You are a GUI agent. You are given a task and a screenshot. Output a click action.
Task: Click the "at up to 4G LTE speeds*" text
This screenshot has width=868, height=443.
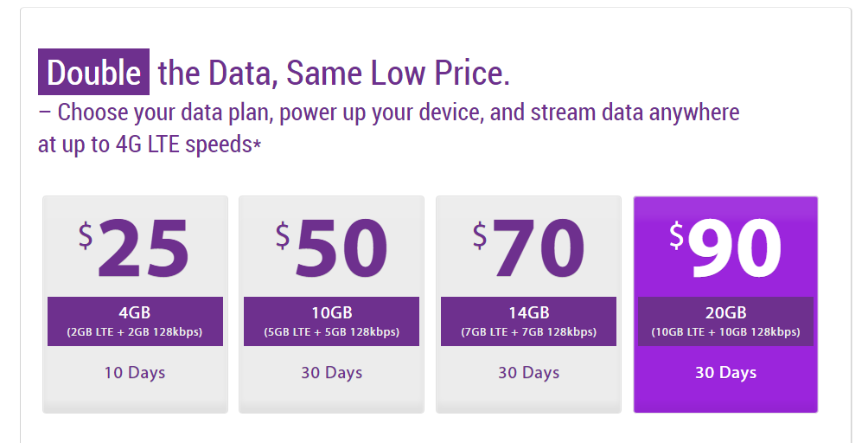pos(150,144)
